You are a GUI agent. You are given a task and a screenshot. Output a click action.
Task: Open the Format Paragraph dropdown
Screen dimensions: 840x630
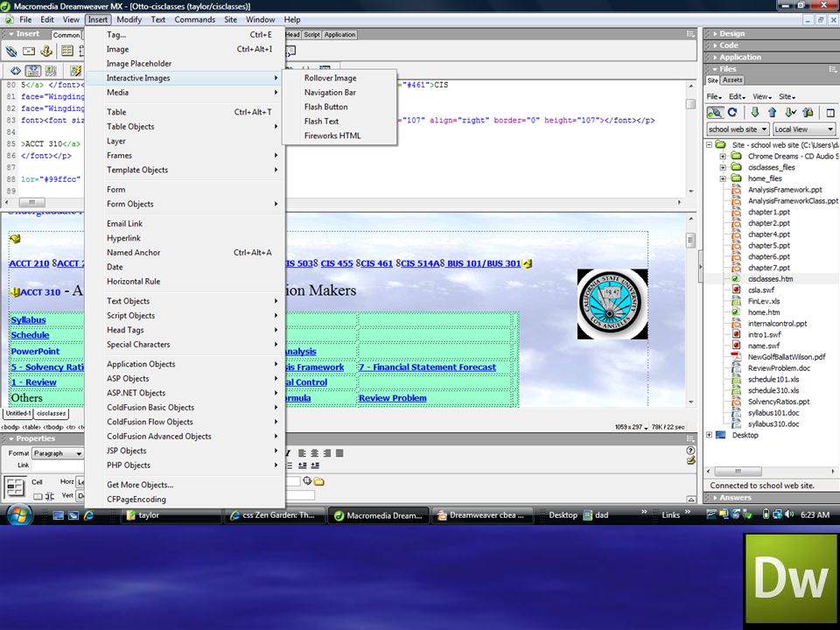(x=58, y=453)
